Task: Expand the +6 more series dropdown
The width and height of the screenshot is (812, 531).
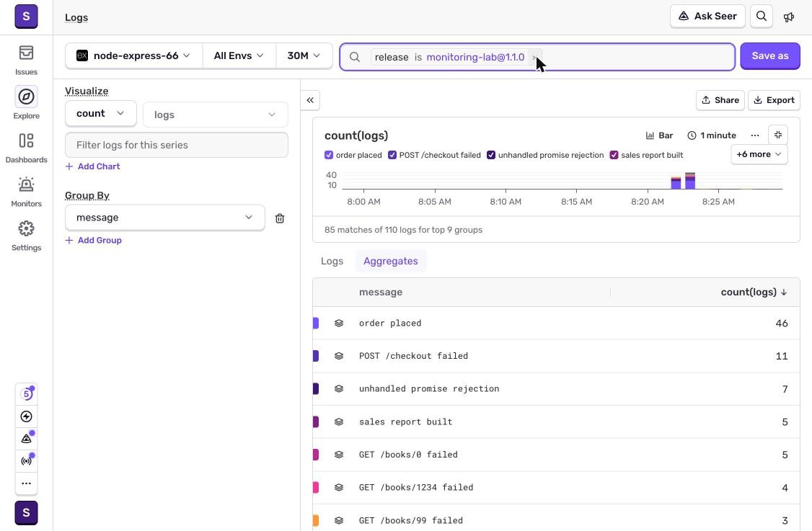Action: point(759,154)
